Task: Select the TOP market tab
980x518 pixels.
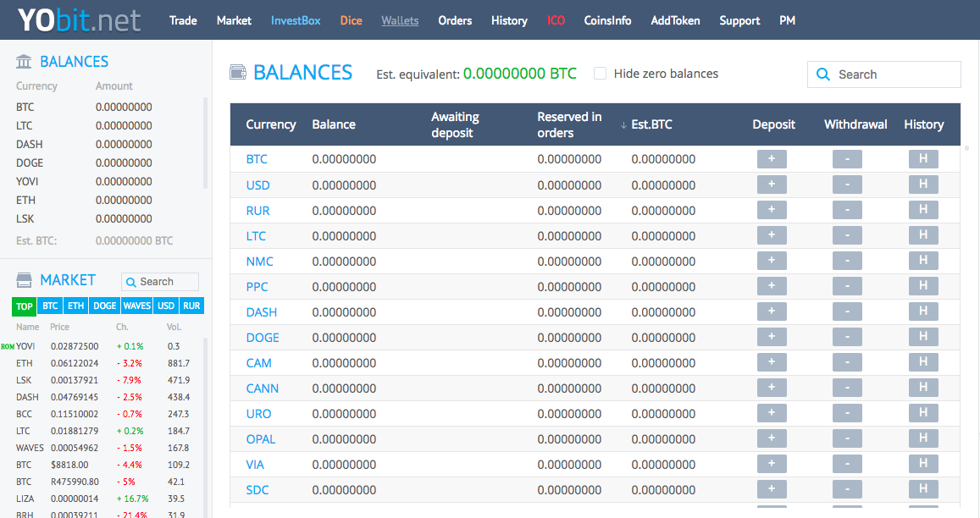Action: tap(25, 306)
